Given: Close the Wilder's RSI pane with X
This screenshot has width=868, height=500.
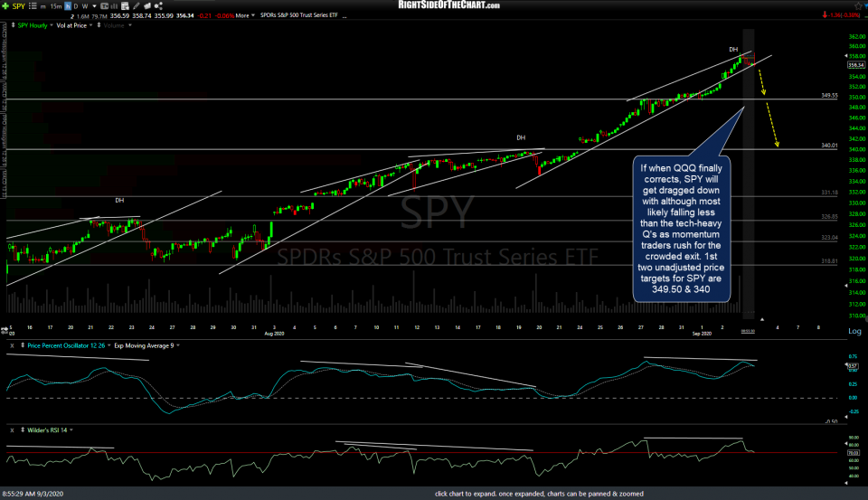Looking at the screenshot, I should 12,430.
